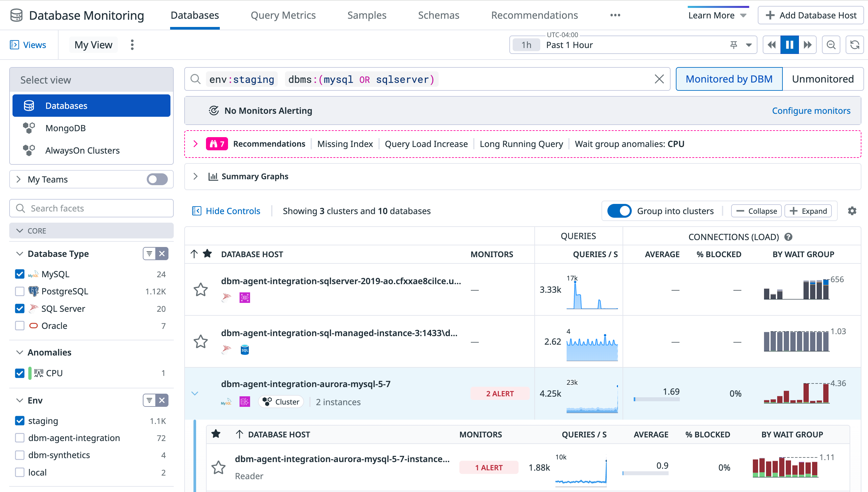This screenshot has height=492, width=868.
Task: Check the PostgreSQL database type
Action: 20,291
